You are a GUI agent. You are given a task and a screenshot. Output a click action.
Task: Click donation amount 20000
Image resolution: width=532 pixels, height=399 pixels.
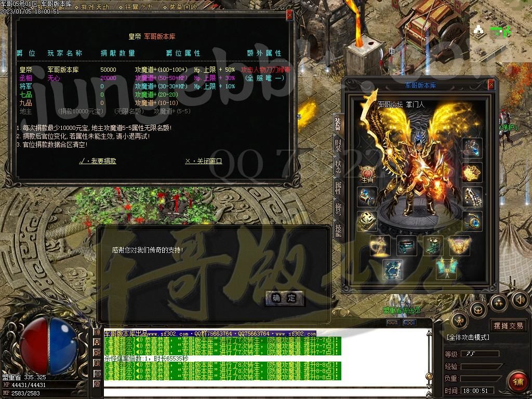click(x=108, y=78)
